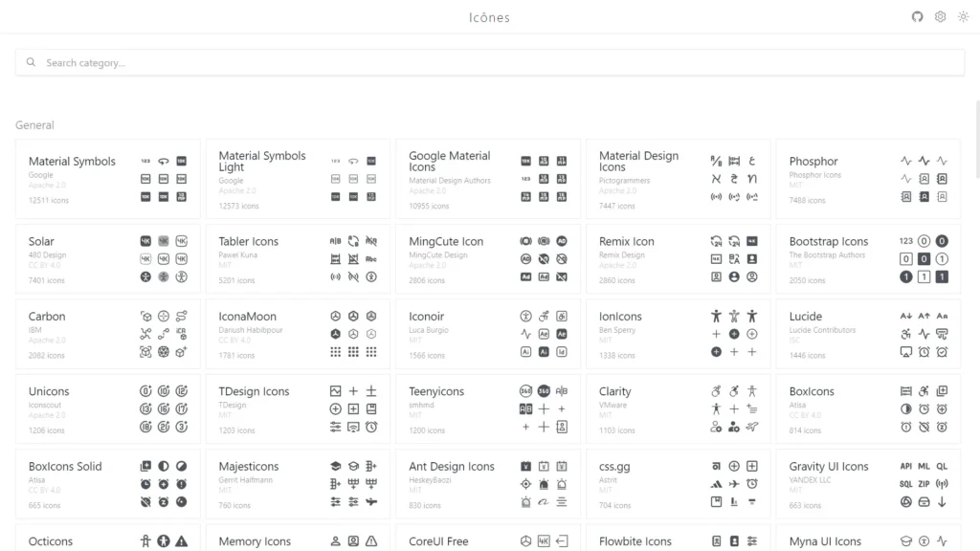980x551 pixels.
Task: Select the Memory Icons card title
Action: tap(255, 541)
